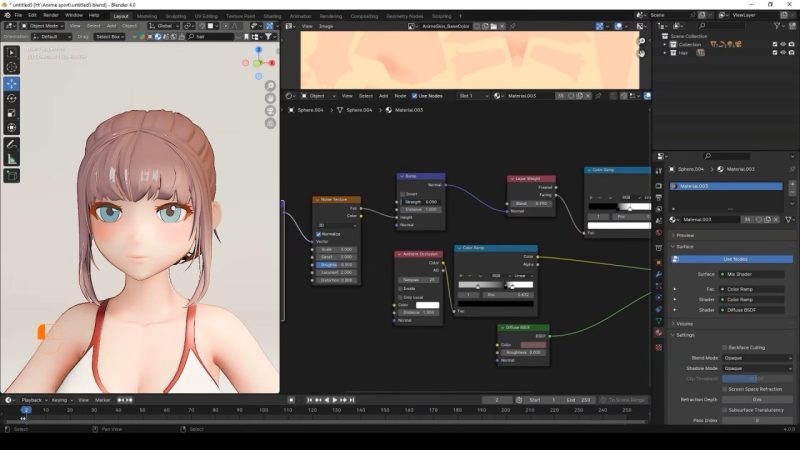Select the Scale tool
The width and height of the screenshot is (800, 450).
[x=12, y=113]
